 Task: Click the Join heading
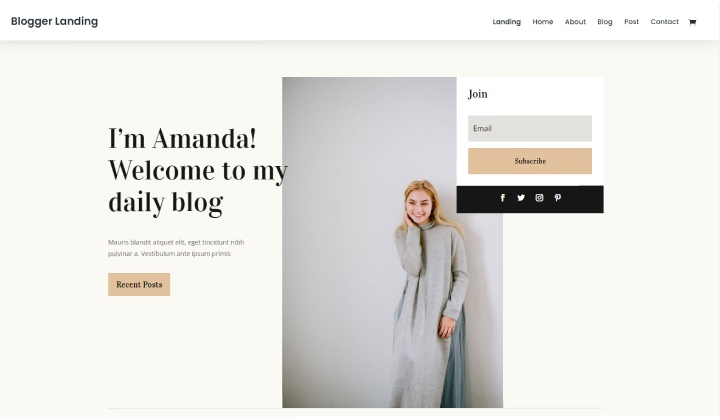pos(478,94)
